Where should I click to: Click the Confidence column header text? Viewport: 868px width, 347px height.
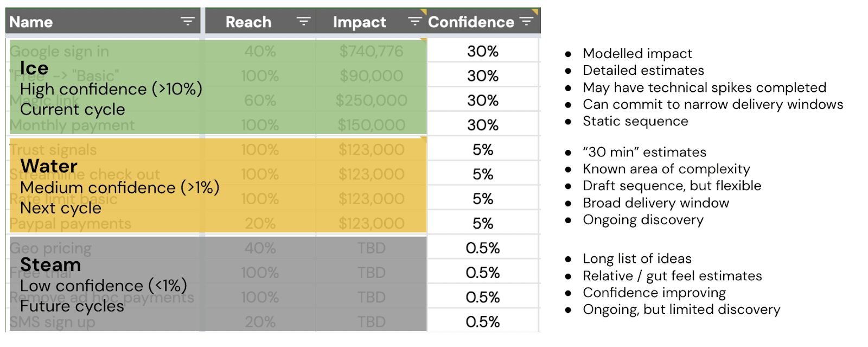tap(470, 22)
